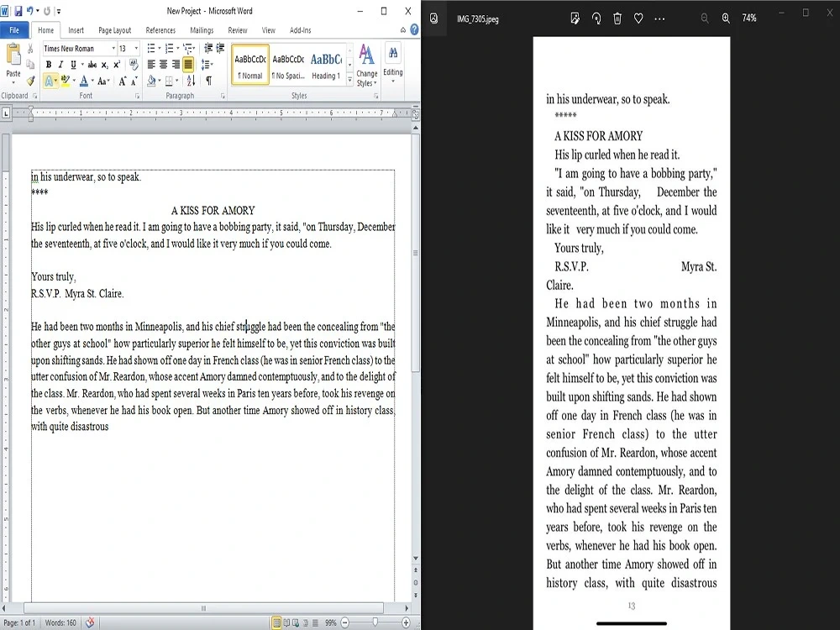Image resolution: width=840 pixels, height=630 pixels.
Task: Expand the Numbering list dropdown arrow
Action: 178,48
